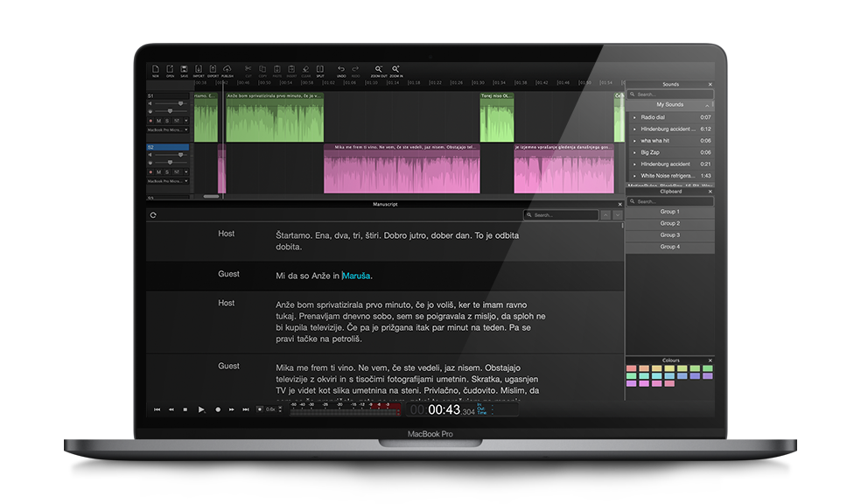Adjust the S1 track volume slider
Image resolution: width=861 pixels, height=504 pixels.
coord(180,102)
